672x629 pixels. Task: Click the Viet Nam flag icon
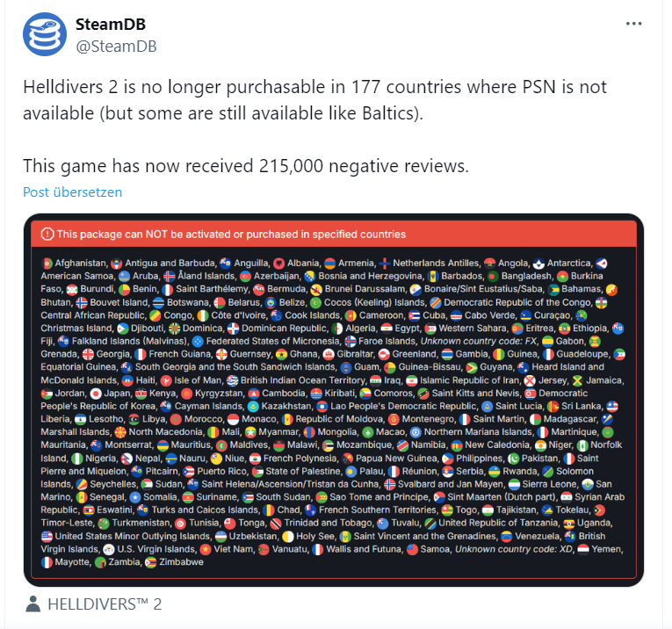click(205, 549)
